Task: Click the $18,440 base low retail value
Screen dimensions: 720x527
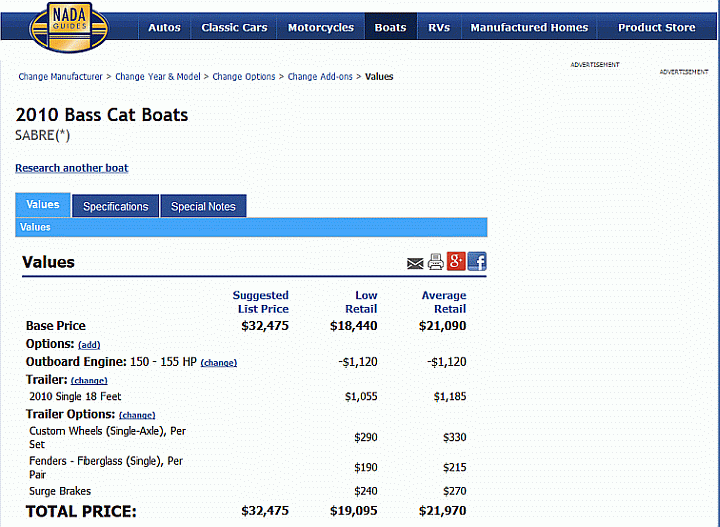Action: click(x=354, y=326)
